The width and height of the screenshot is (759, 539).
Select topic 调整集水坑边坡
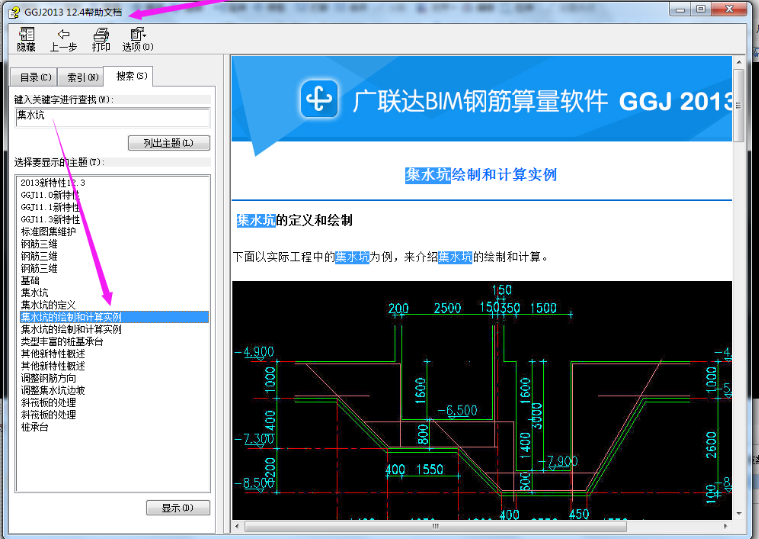point(53,390)
